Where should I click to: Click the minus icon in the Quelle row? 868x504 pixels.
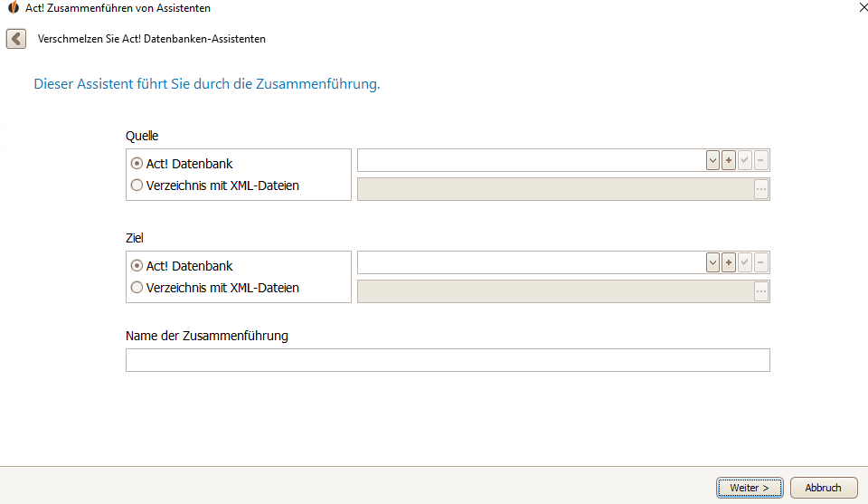(761, 160)
